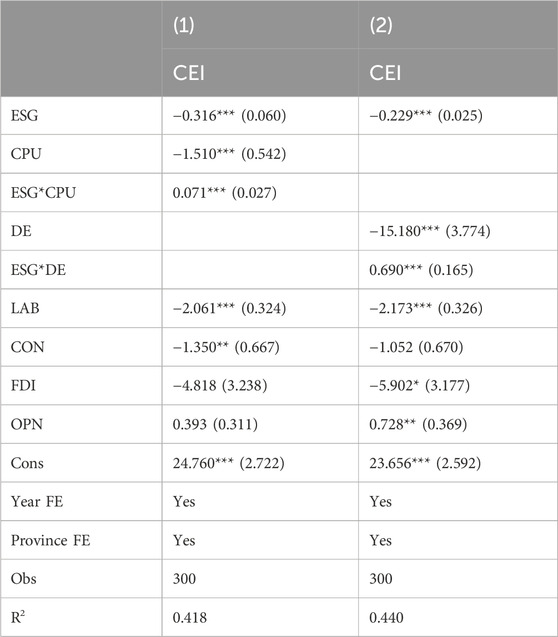
Task: Click the R² value 0.440
Action: coord(386,618)
